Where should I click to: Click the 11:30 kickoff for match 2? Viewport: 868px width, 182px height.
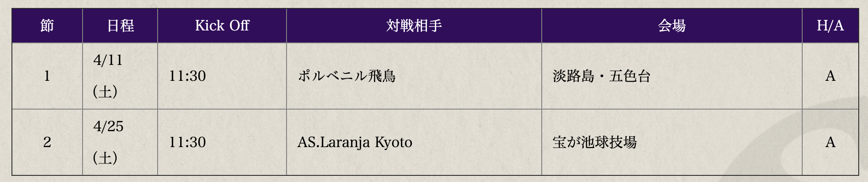[188, 142]
